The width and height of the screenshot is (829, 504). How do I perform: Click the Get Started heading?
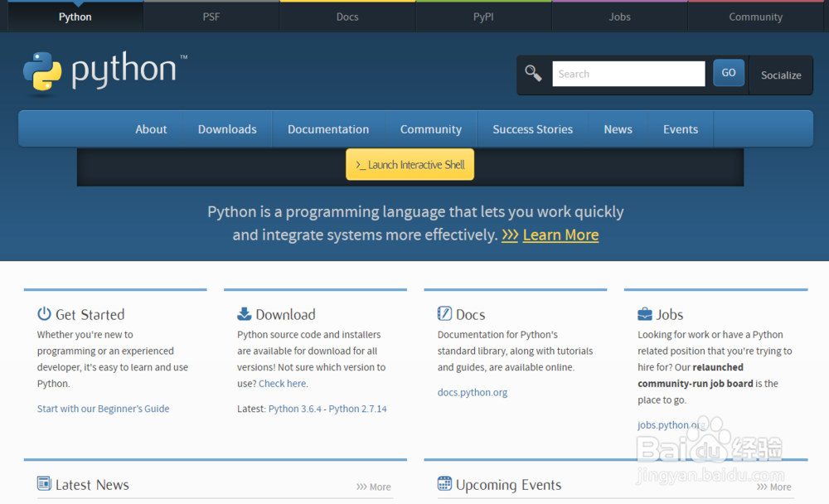pos(90,315)
